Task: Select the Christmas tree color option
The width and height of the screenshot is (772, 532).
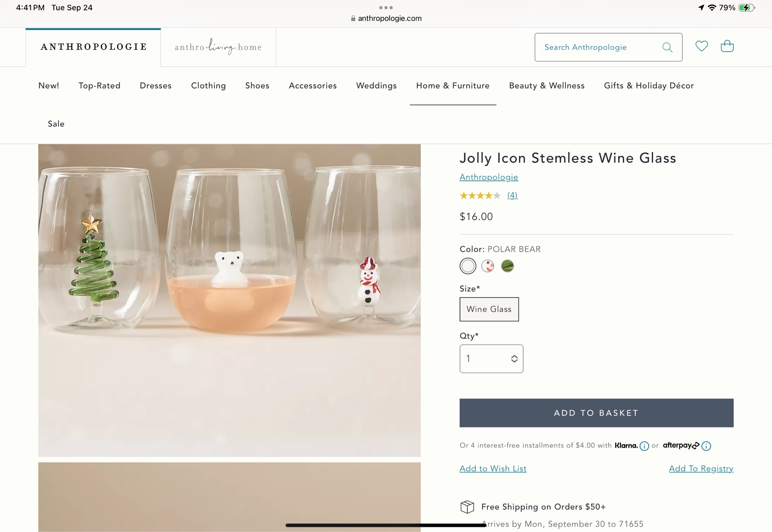Action: point(507,266)
